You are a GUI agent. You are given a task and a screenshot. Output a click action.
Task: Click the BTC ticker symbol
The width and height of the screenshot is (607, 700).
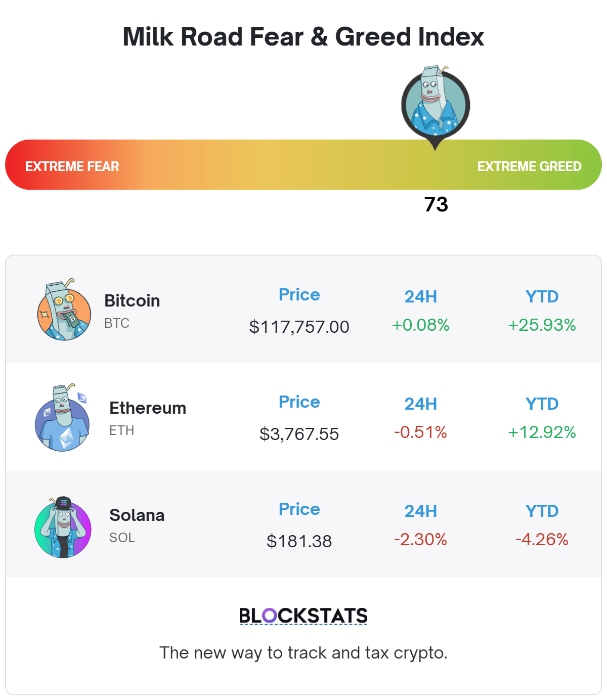pyautogui.click(x=117, y=323)
